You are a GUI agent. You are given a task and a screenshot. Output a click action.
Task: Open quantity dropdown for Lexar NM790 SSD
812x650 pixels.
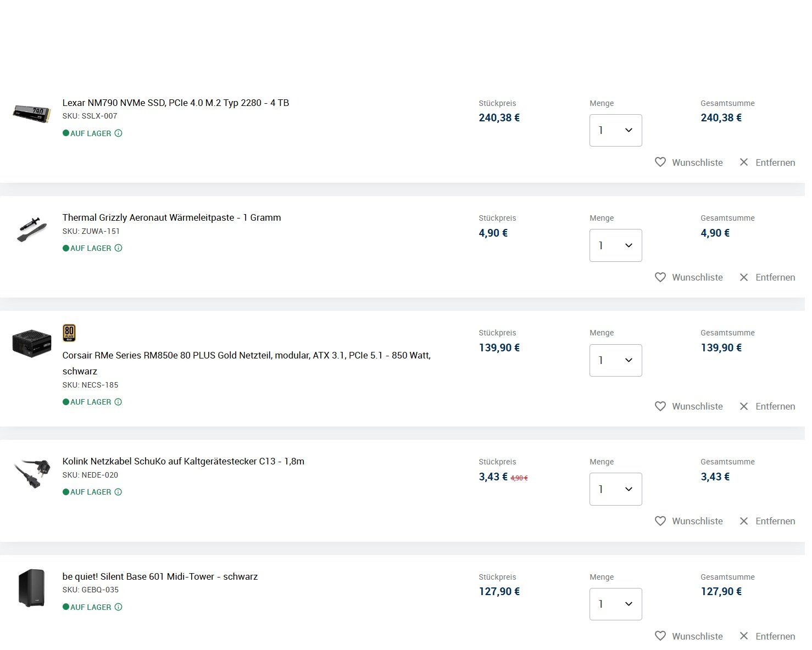(x=615, y=130)
